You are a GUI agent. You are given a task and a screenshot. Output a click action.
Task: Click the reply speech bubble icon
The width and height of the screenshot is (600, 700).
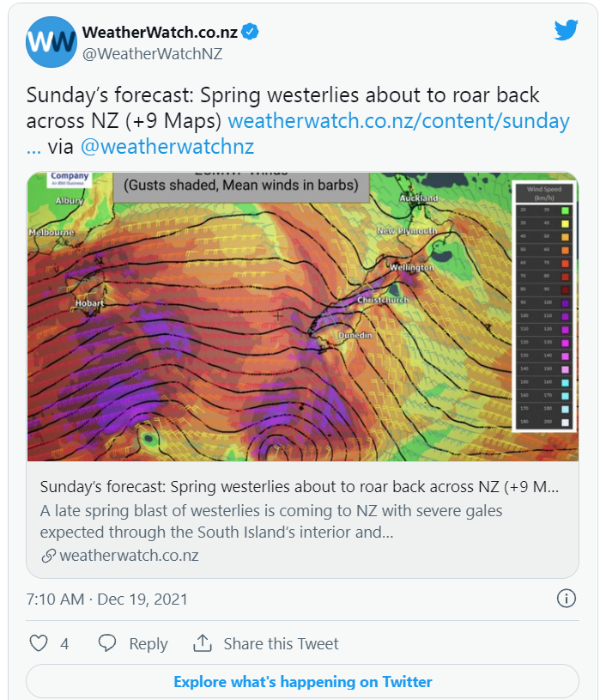(x=107, y=643)
